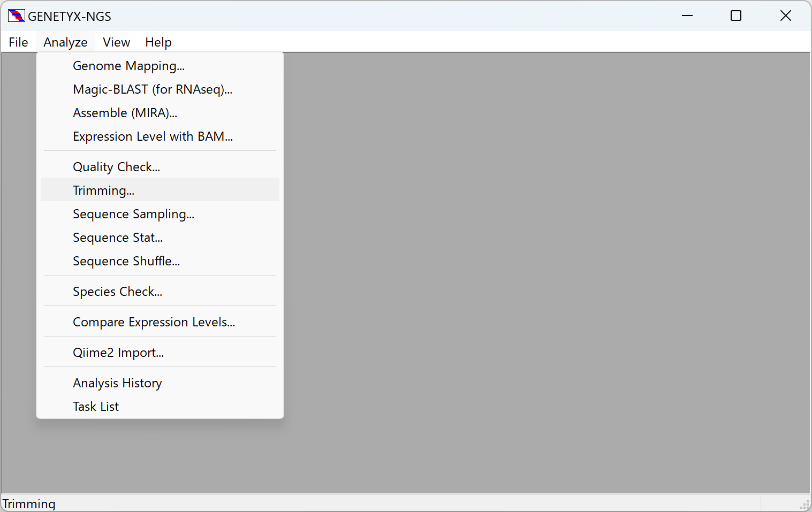Select Assemble (MIRA)... menu entry
This screenshot has width=812, height=512.
click(160, 113)
